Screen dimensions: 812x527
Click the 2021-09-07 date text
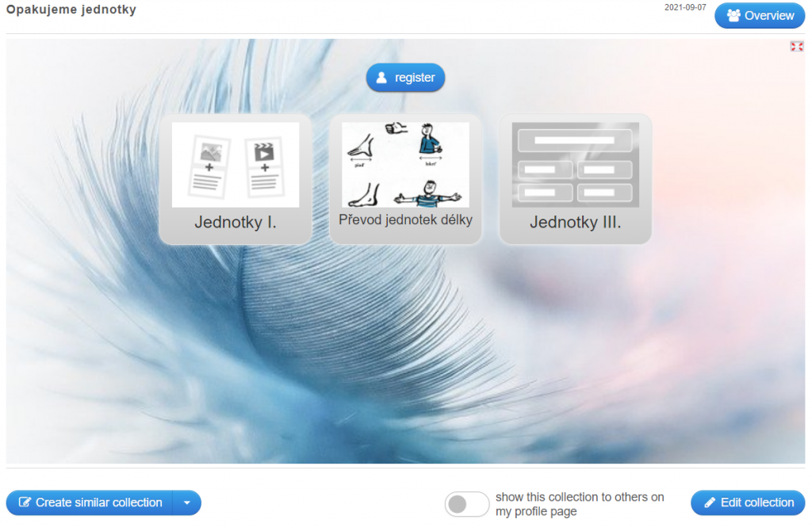click(x=685, y=8)
